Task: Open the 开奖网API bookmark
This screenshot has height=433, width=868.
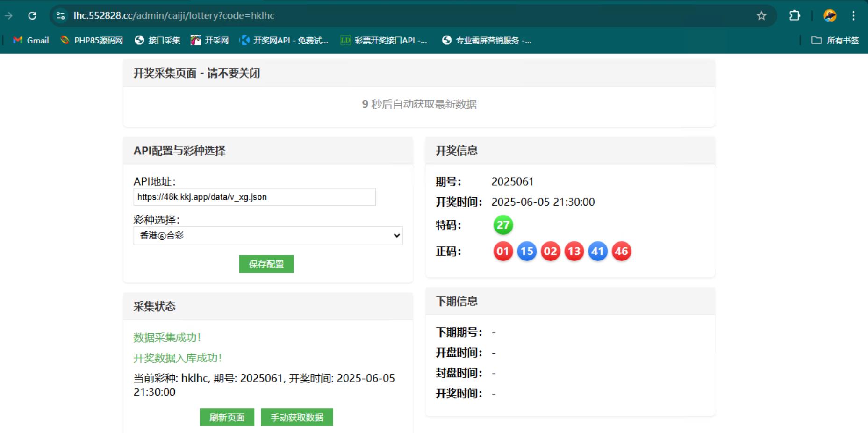Action: point(284,41)
